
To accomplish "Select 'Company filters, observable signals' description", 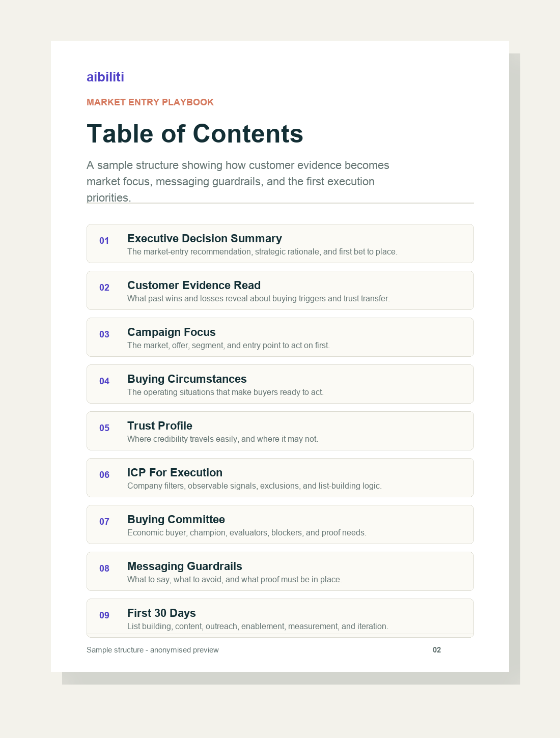I will tap(255, 486).
